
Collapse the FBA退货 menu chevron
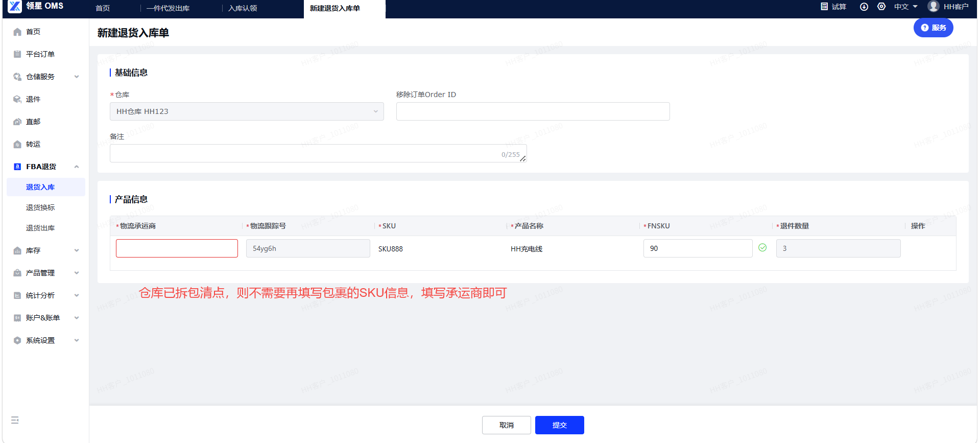tap(77, 167)
